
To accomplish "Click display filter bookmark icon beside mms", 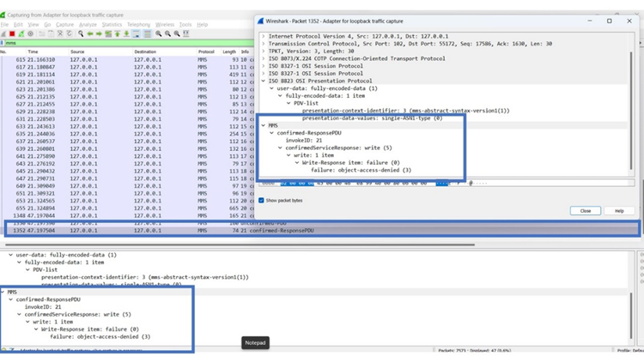I will [2, 43].
